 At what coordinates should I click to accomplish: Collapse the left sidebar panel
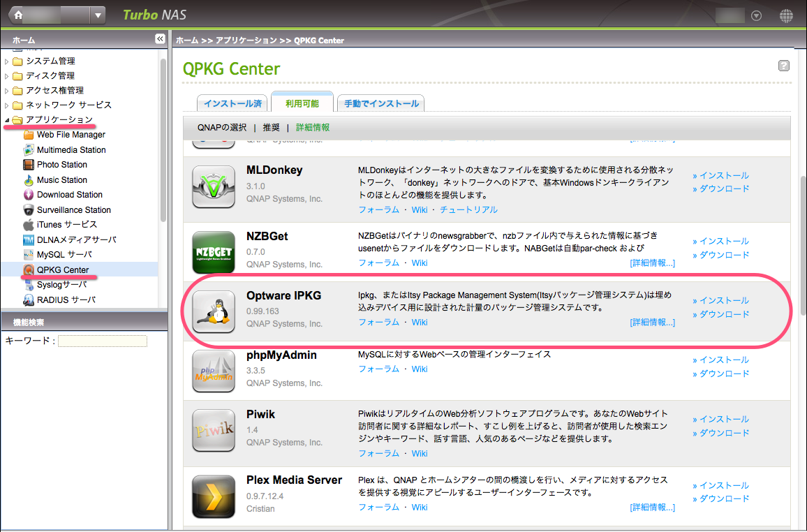click(x=160, y=38)
